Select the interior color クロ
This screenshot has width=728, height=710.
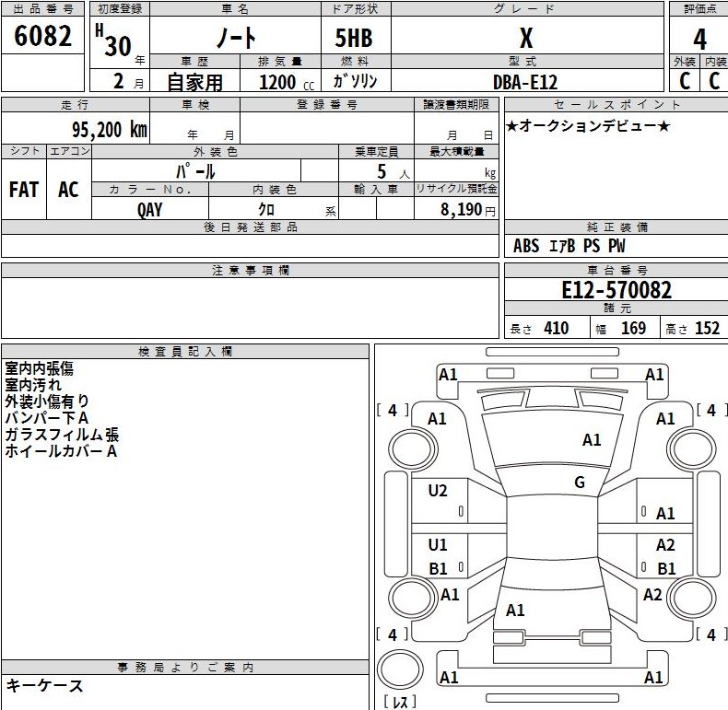(x=266, y=209)
